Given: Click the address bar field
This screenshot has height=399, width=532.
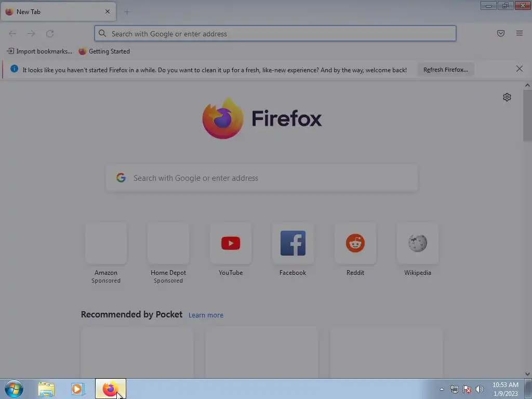Looking at the screenshot, I should 275,34.
